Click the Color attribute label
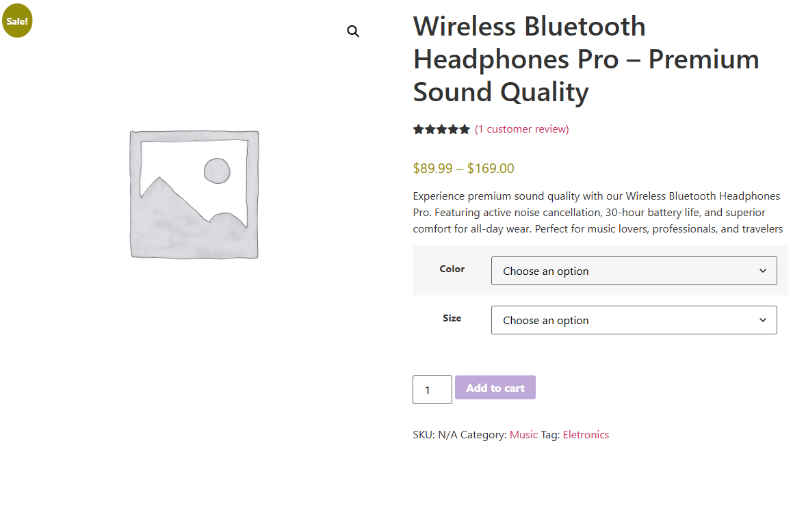 pos(452,269)
